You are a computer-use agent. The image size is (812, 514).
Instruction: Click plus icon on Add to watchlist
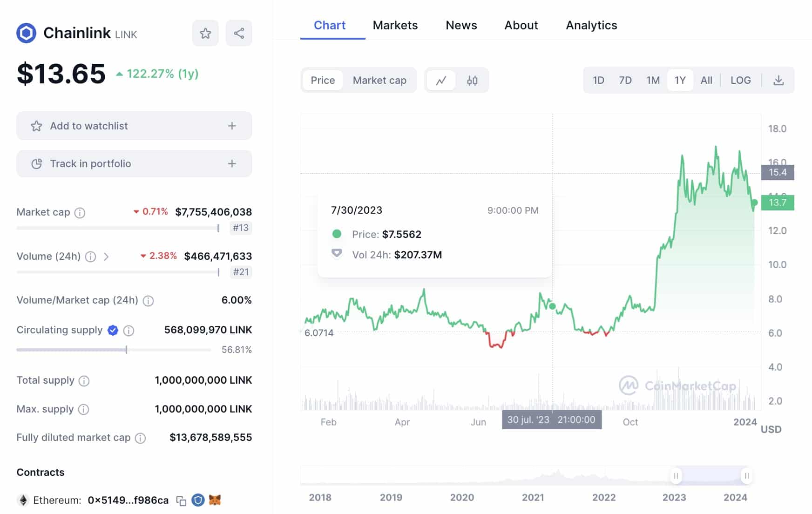point(232,126)
